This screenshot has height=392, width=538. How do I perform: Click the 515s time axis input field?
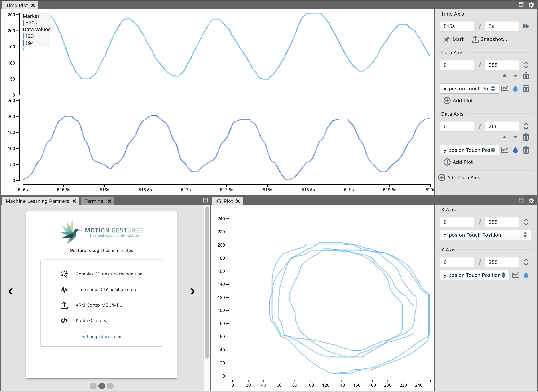[456, 26]
